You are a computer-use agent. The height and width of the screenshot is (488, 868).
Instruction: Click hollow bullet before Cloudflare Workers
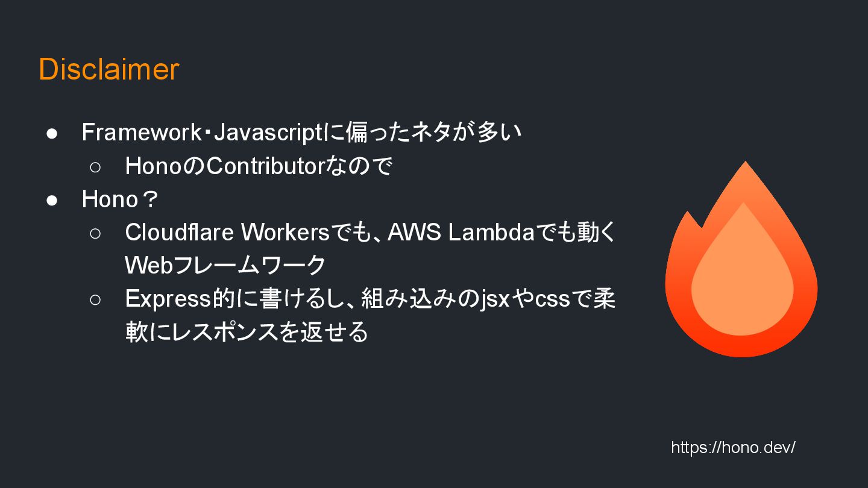pos(95,234)
